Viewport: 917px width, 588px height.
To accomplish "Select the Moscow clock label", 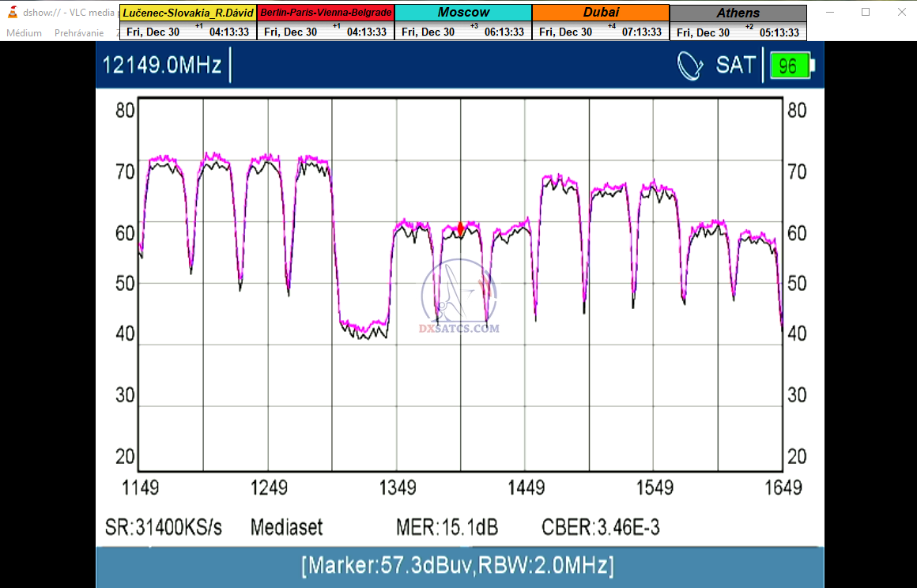I will click(463, 13).
